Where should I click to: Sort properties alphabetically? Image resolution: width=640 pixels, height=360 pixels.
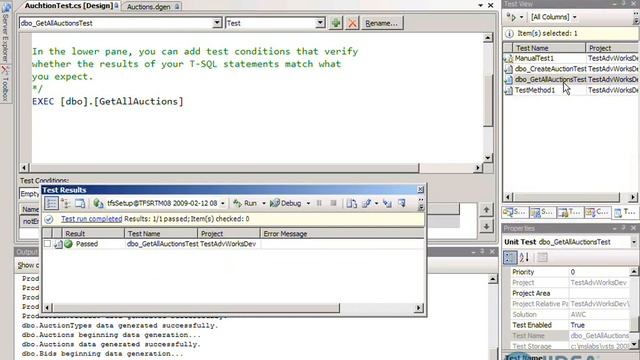[524, 257]
